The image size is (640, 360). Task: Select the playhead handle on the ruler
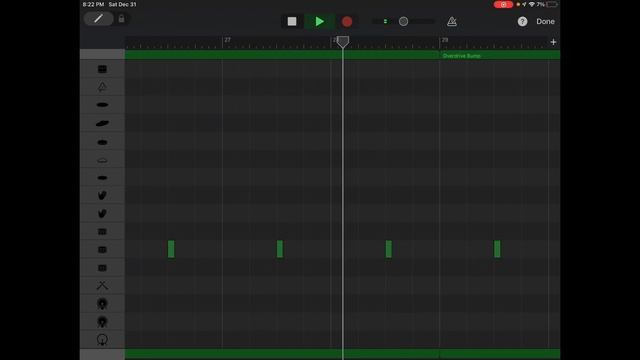(343, 42)
